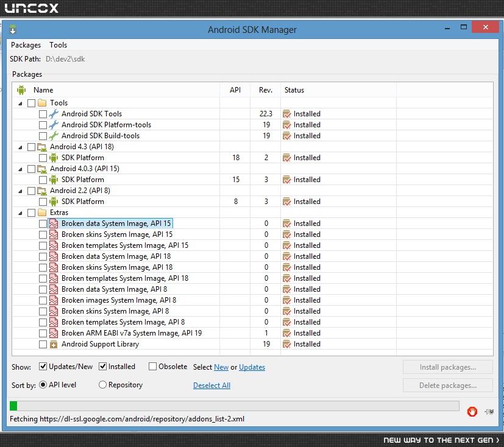The height and width of the screenshot is (447, 504).
Task: Click the Extras folder icon
Action: point(42,213)
